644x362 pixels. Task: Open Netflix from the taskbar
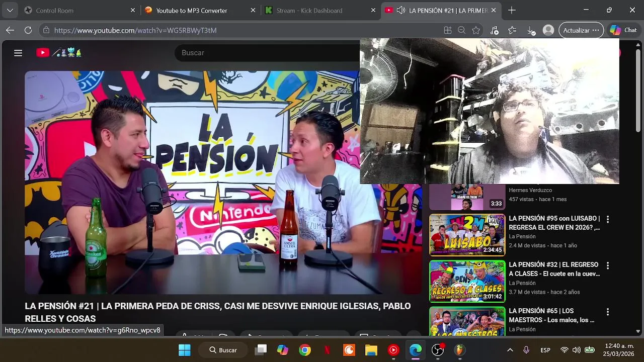(x=327, y=350)
